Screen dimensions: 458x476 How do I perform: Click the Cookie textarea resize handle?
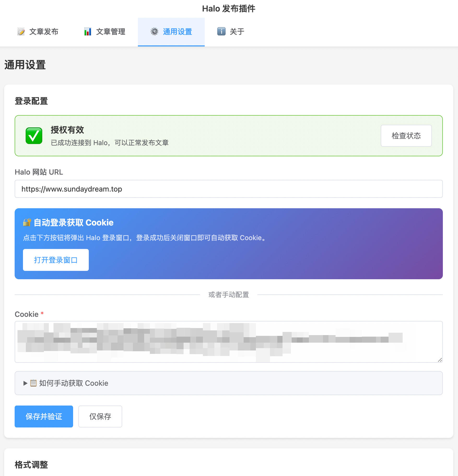coord(440,360)
